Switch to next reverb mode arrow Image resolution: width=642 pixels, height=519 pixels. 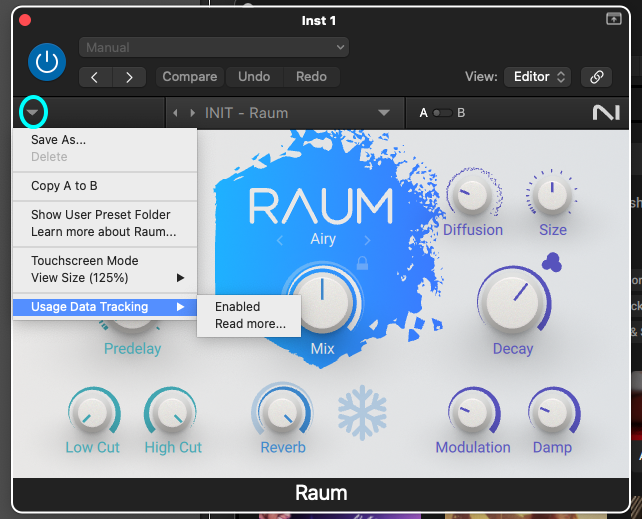[367, 240]
